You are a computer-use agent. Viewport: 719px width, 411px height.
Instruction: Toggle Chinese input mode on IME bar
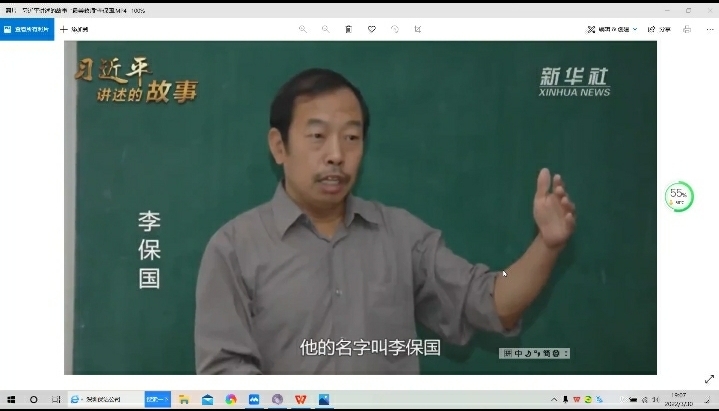coord(519,353)
